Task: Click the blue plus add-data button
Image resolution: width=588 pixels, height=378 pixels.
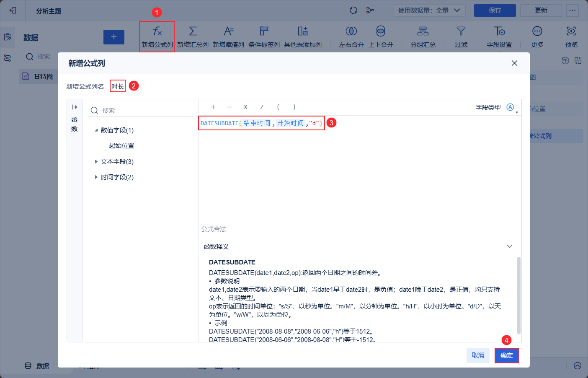Action: [114, 37]
